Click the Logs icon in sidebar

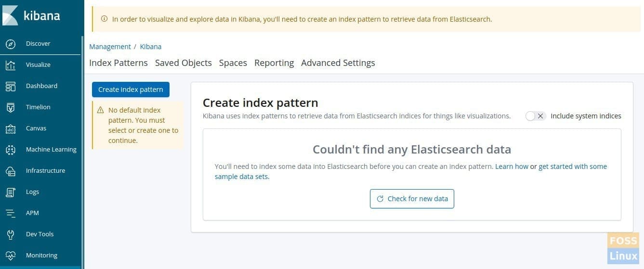tap(11, 192)
